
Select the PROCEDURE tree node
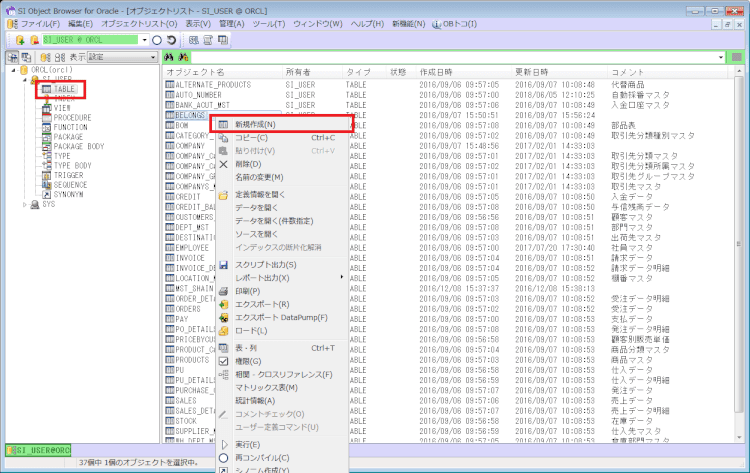(72, 118)
